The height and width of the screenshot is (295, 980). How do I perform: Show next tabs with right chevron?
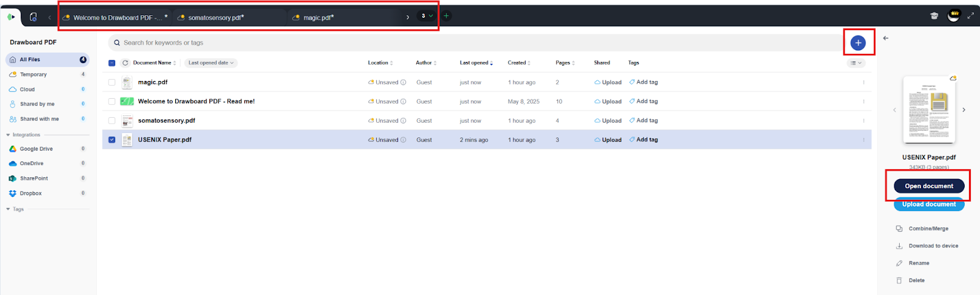point(408,17)
